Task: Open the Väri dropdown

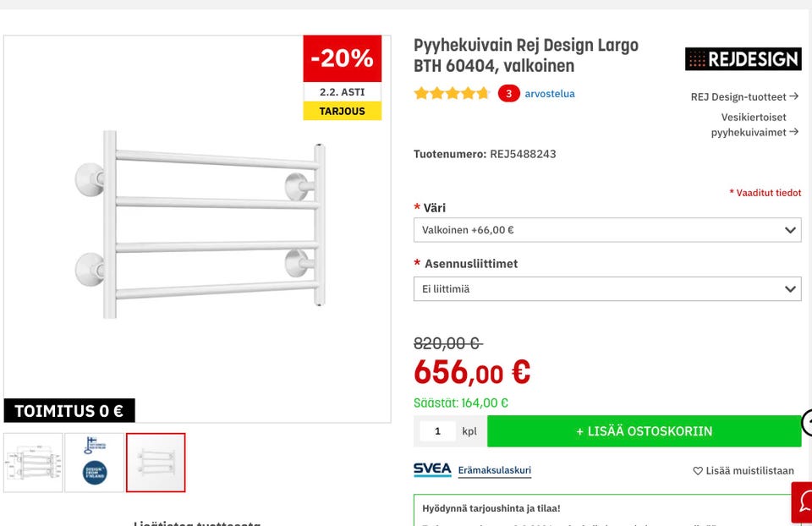Action: click(x=607, y=230)
